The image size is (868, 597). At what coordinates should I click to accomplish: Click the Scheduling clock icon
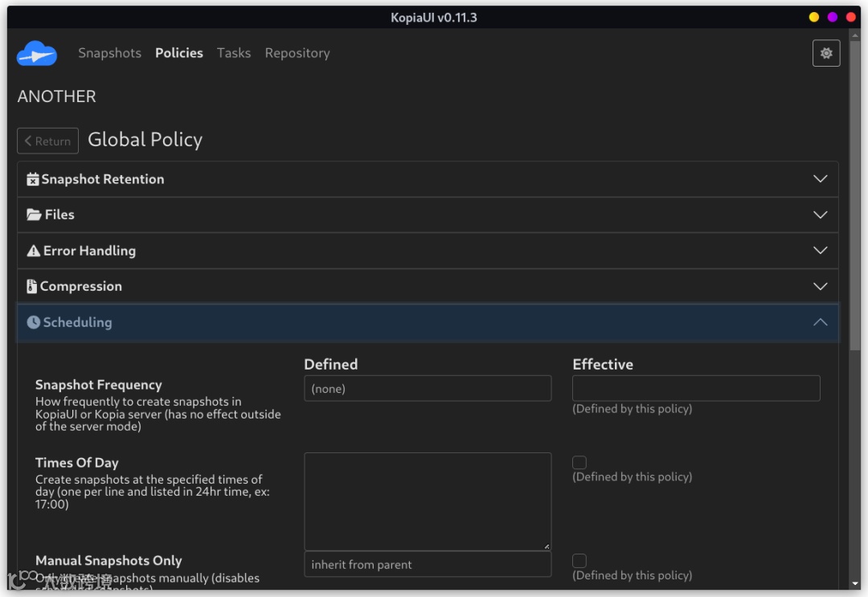point(34,322)
